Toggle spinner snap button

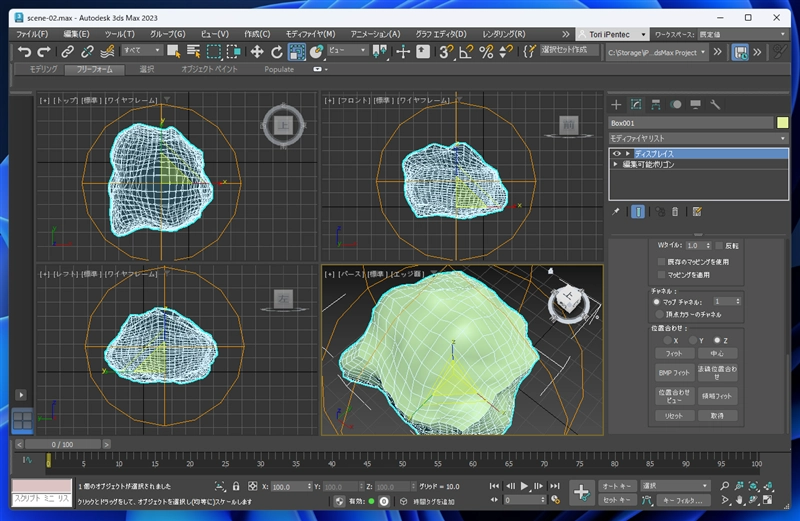point(506,52)
